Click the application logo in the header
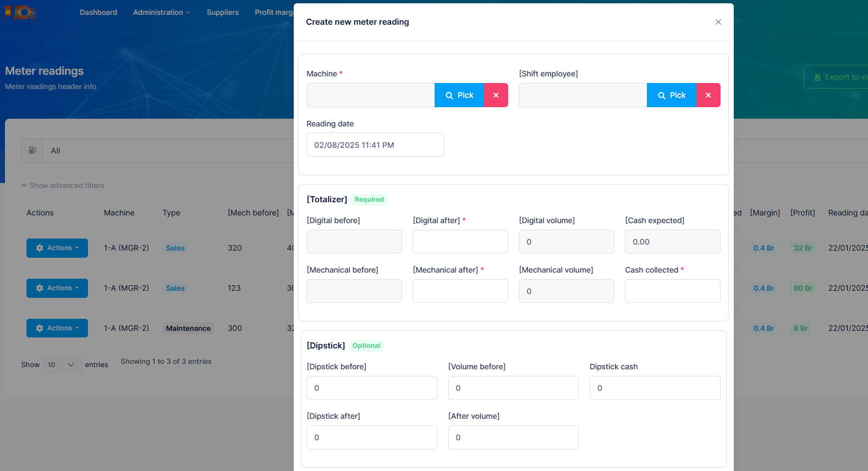 click(x=21, y=12)
